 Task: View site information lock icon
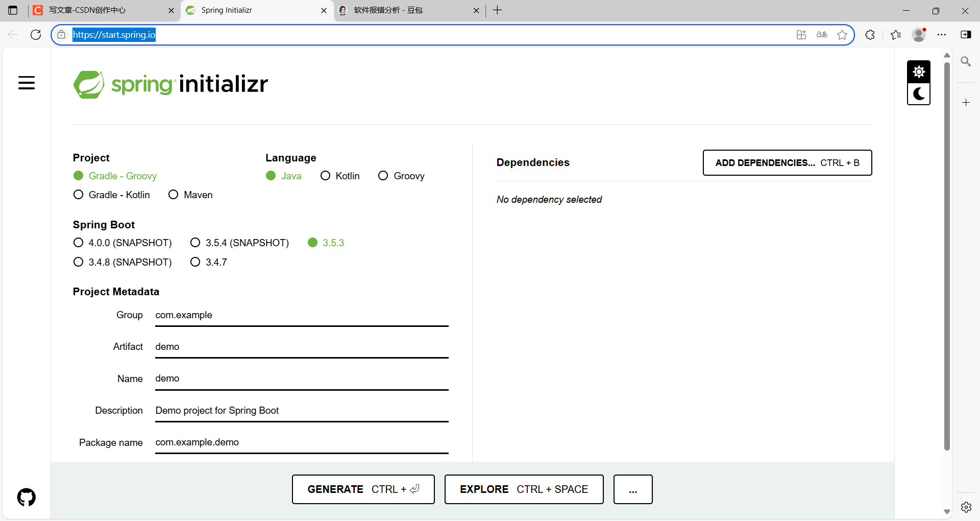[61, 35]
